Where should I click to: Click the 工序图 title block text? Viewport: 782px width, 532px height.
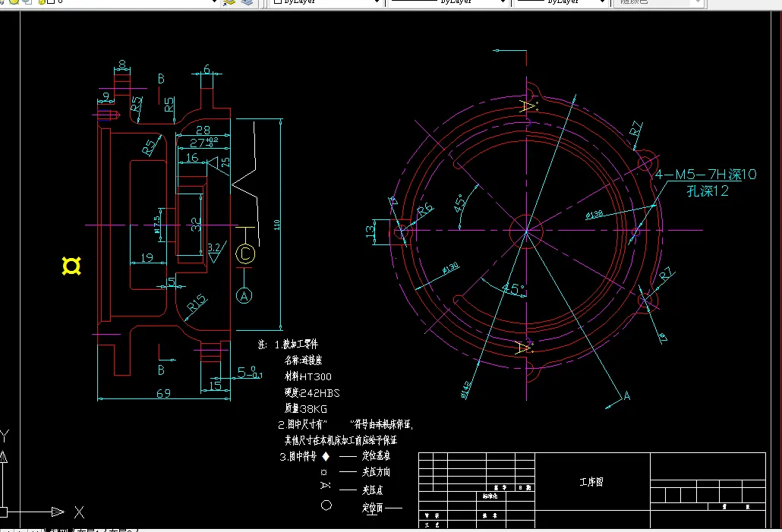(591, 482)
